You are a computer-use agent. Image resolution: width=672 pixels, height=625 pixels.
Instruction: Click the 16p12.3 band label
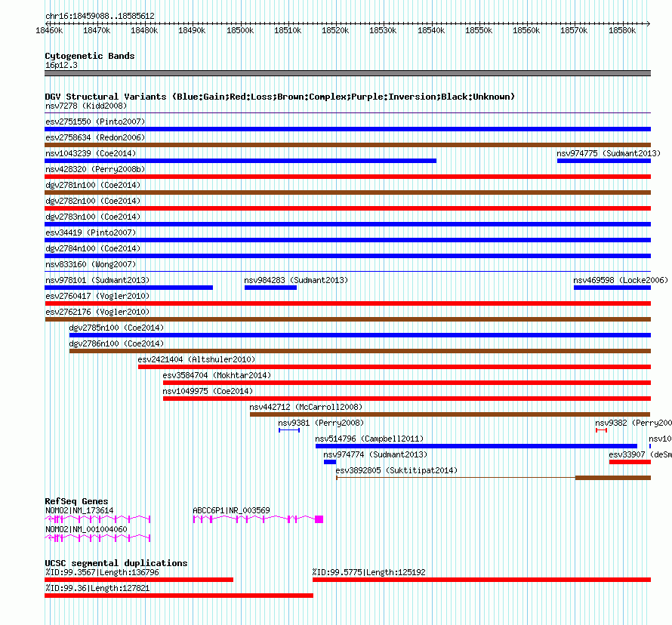click(61, 65)
